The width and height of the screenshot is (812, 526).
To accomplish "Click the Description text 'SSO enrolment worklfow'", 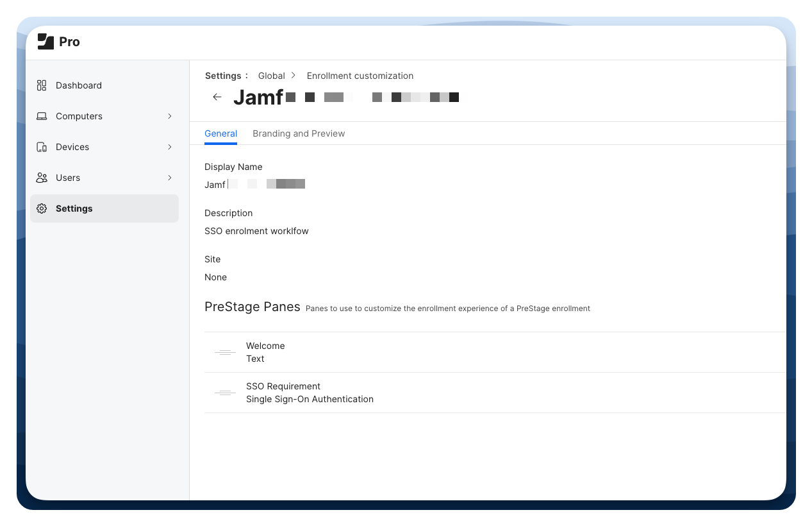I will tap(256, 231).
